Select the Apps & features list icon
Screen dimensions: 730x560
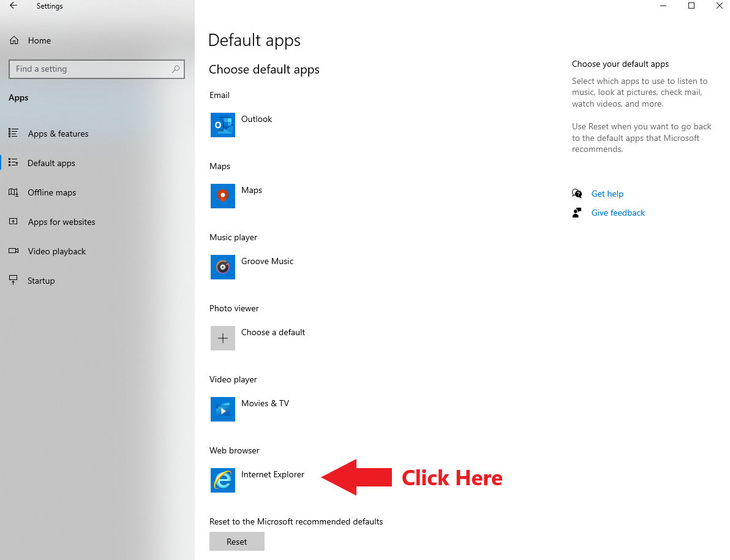tap(13, 133)
